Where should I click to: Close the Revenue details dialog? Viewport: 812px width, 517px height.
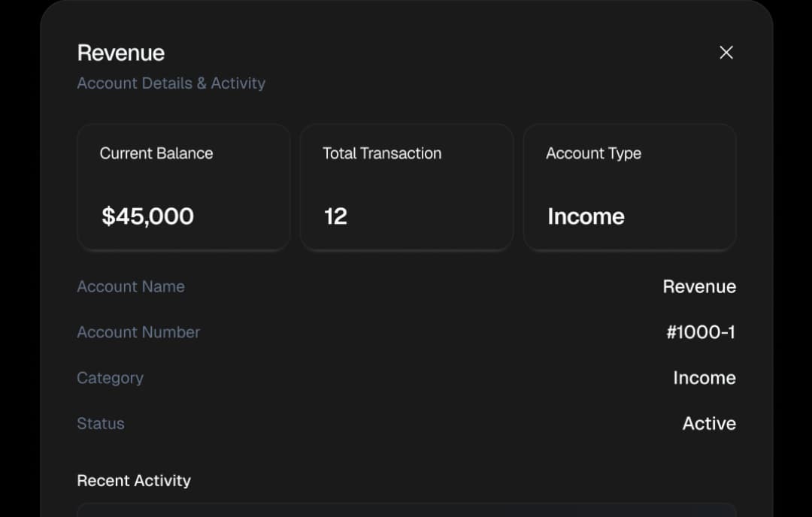point(726,53)
